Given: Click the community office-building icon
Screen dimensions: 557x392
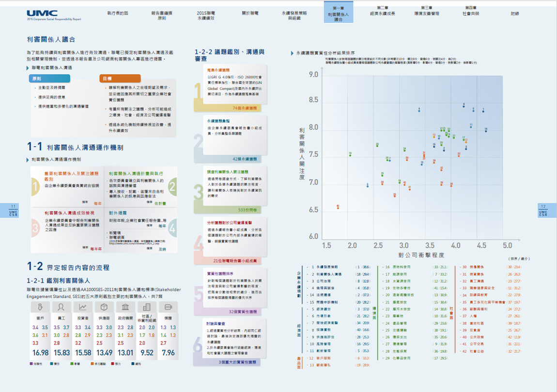Looking at the screenshot, I should (x=147, y=307).
